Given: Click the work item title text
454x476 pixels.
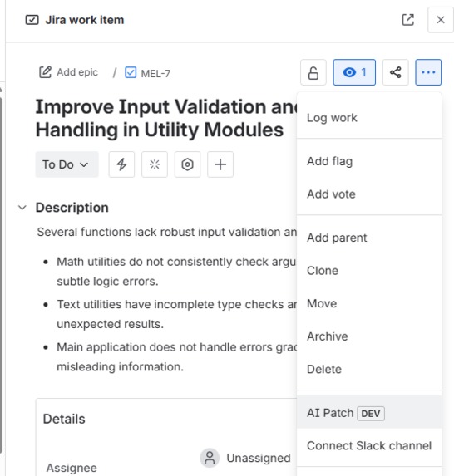Looking at the screenshot, I should [x=166, y=119].
